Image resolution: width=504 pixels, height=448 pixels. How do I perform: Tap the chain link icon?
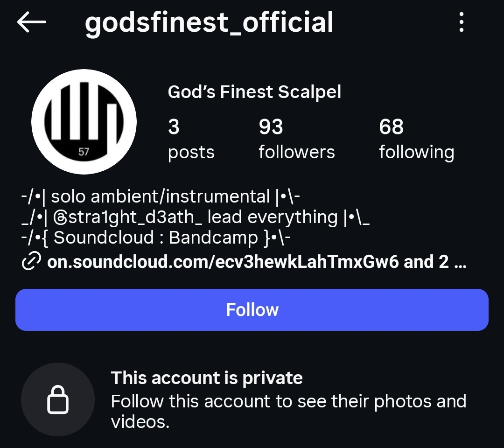pos(31,261)
